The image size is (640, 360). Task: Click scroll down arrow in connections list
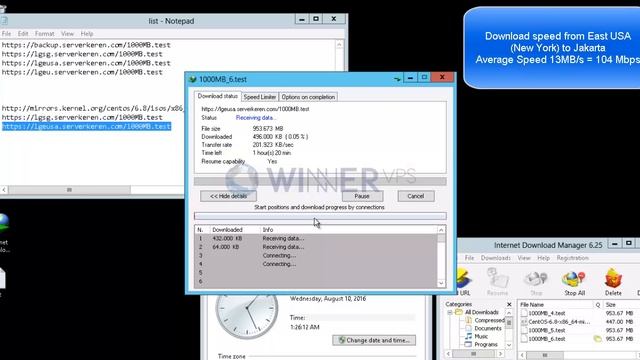click(x=441, y=283)
